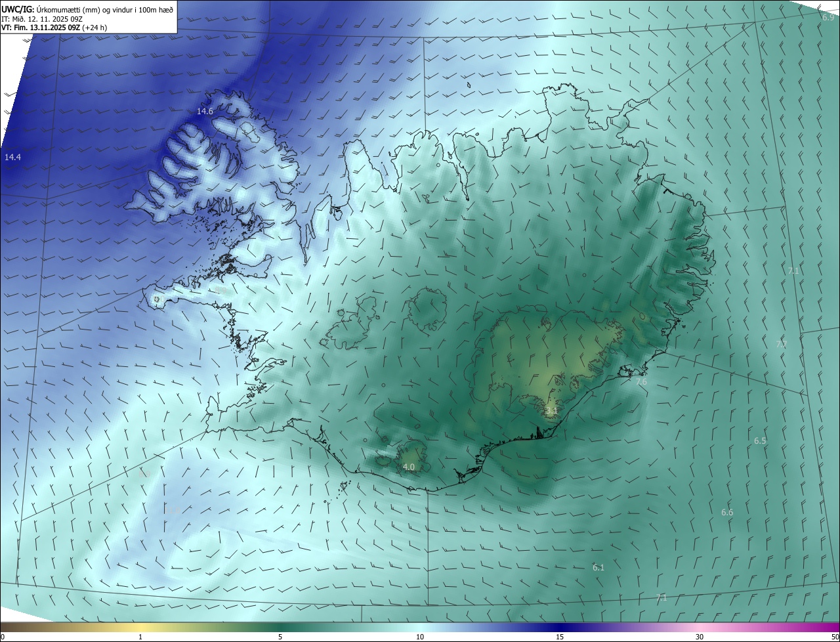This screenshot has width=840, height=642.
Task: Select the "VT: Fim. 13.11.2025 09Z (+24 h)" line
Action: pyautogui.click(x=55, y=28)
